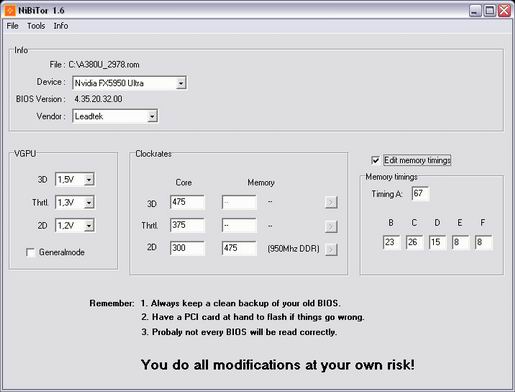The height and width of the screenshot is (392, 515).
Task: Close the NiBiTor window
Action: click(504, 11)
